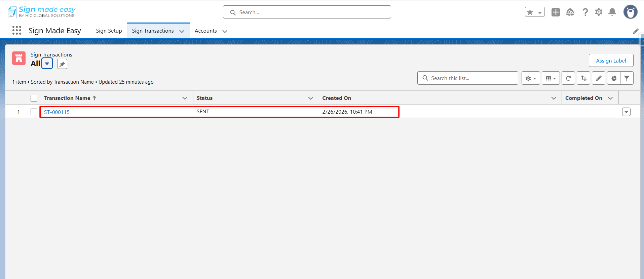Click the notifications bell icon
This screenshot has width=644, height=279.
[x=612, y=12]
